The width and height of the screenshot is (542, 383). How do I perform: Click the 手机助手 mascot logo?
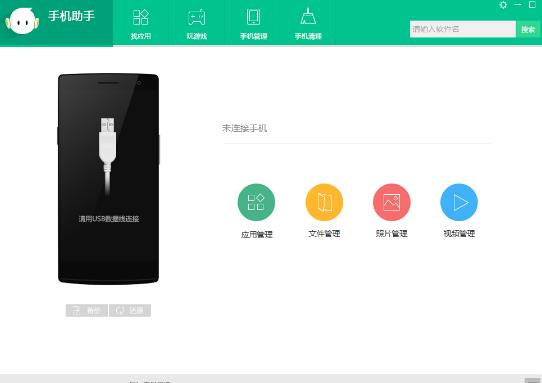22,21
